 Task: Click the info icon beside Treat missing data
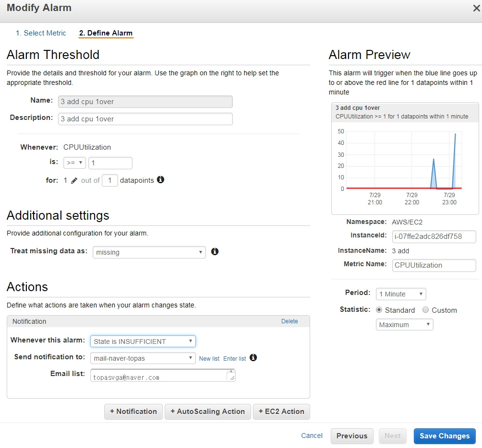215,252
